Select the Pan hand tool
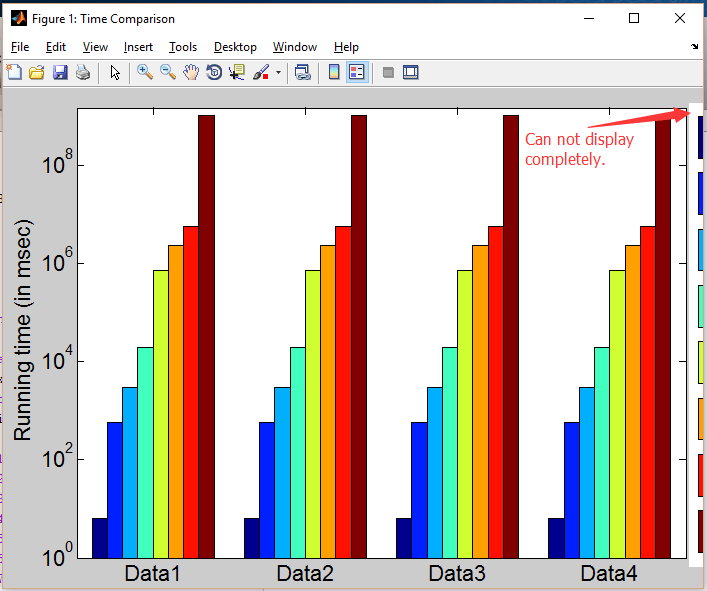Viewport: 707px width, 591px height. (191, 72)
